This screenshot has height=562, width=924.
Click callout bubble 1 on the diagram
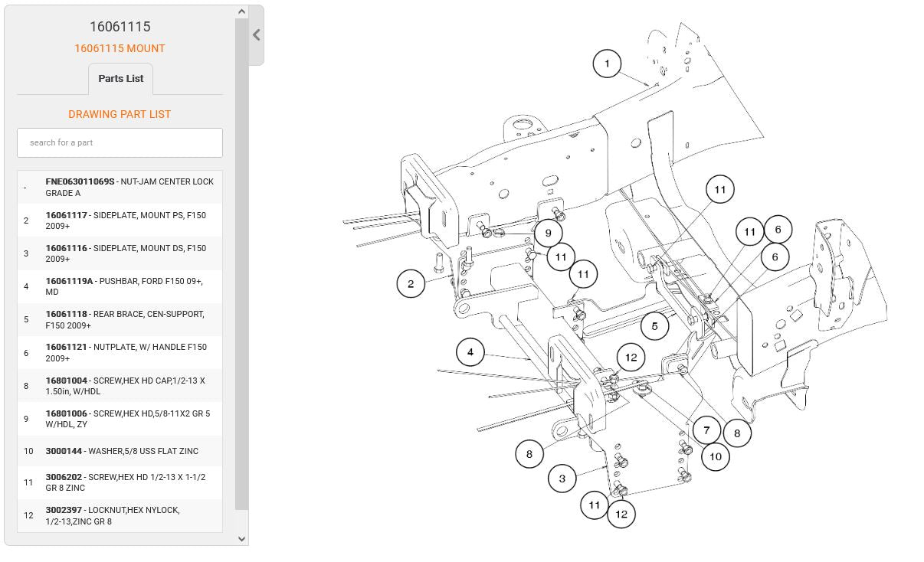pos(607,64)
